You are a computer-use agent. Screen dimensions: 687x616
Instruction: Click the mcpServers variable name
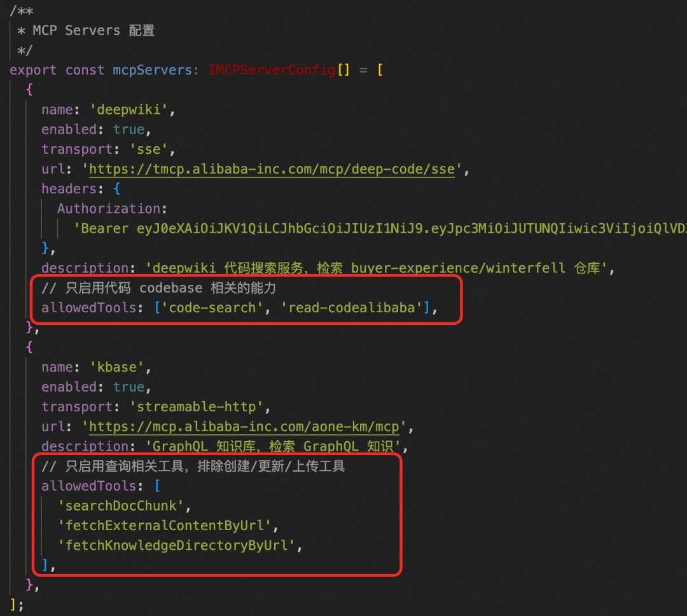tap(153, 70)
